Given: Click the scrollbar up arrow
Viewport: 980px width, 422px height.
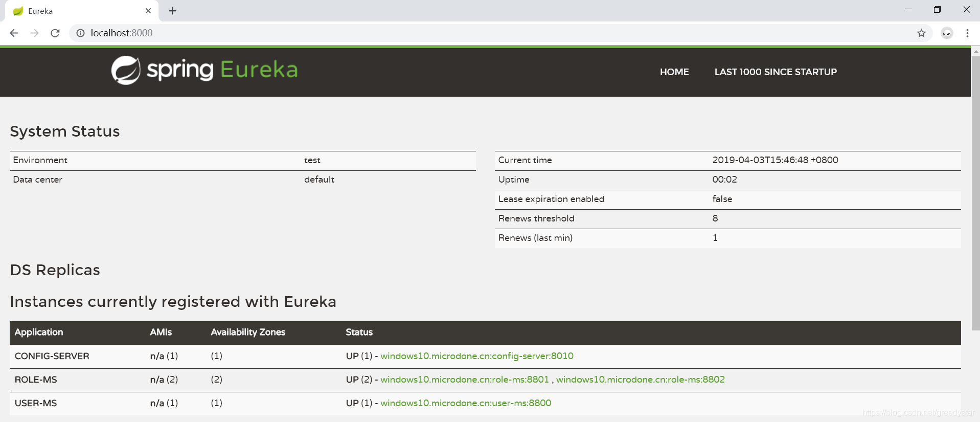Looking at the screenshot, I should (975, 51).
